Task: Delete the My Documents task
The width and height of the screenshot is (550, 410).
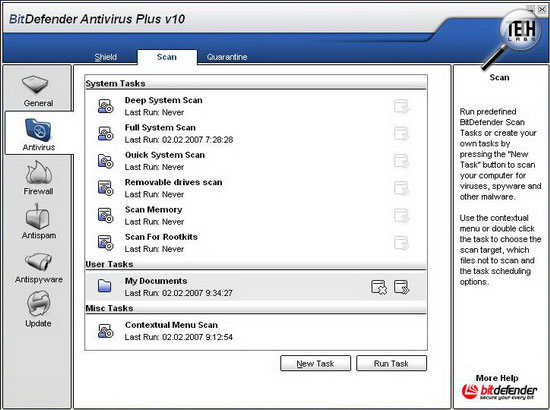Action: click(379, 287)
